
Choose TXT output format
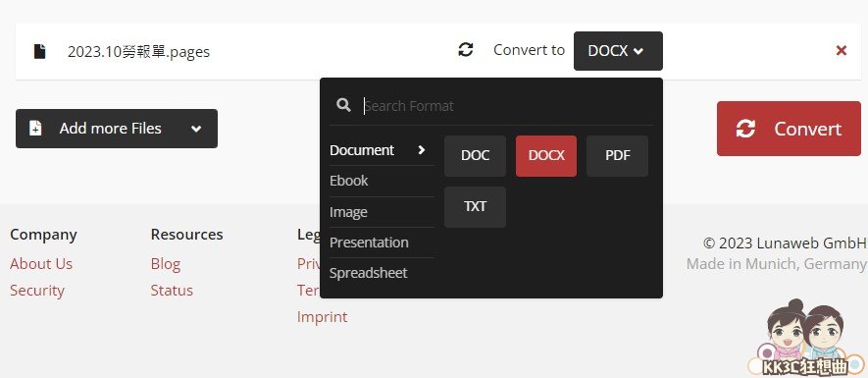pyautogui.click(x=475, y=207)
